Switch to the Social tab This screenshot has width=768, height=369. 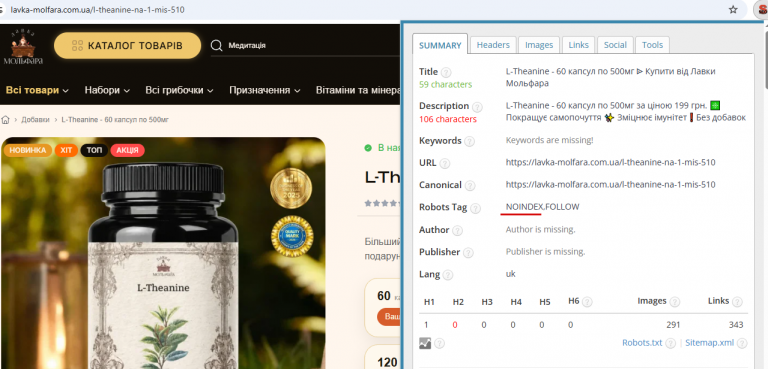pyautogui.click(x=615, y=45)
